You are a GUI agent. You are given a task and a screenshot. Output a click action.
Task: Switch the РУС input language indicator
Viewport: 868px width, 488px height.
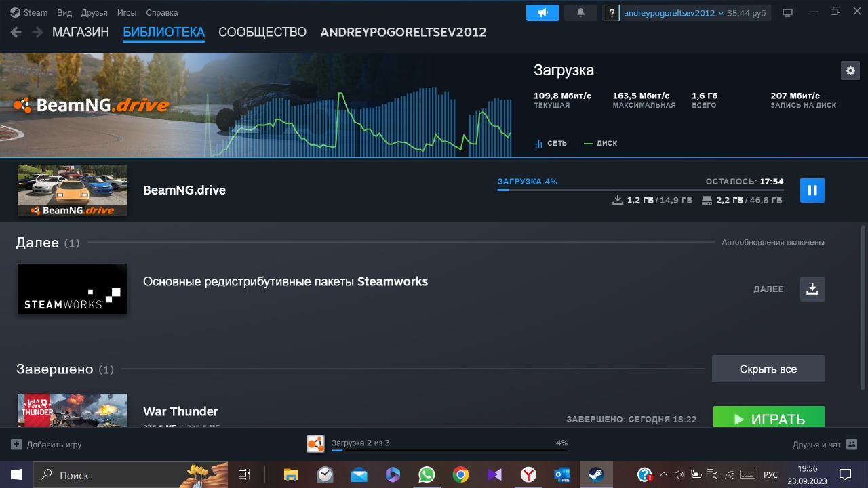[x=771, y=474]
